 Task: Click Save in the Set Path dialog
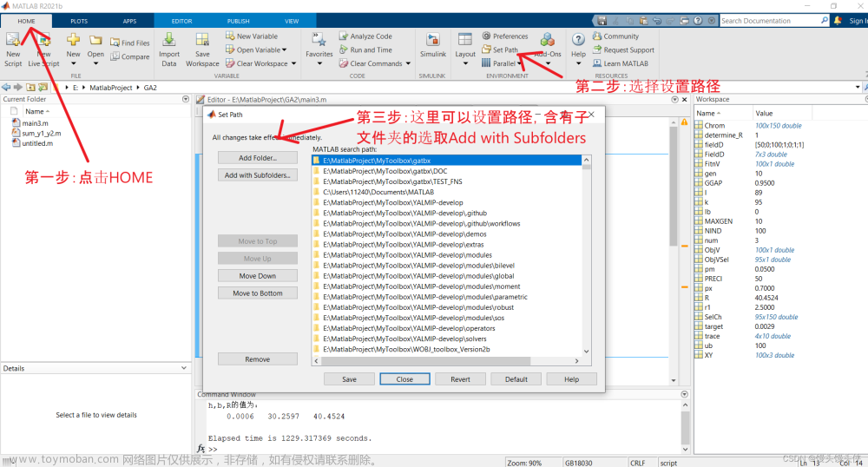tap(349, 379)
